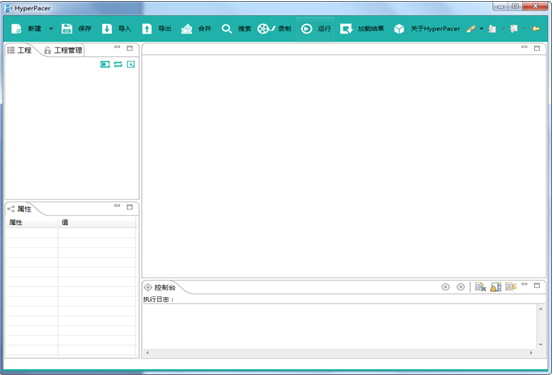
Task: Click the right circular icon beside console separator
Action: 461,287
